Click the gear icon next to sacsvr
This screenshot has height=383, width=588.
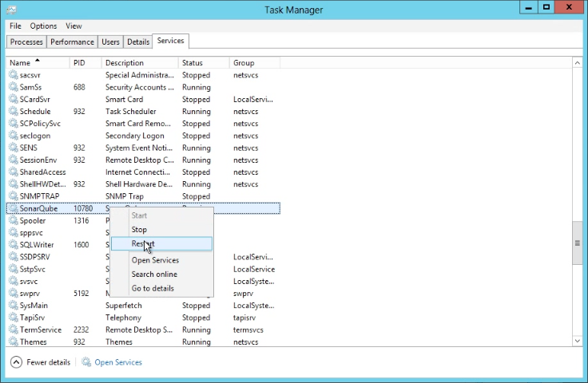14,75
